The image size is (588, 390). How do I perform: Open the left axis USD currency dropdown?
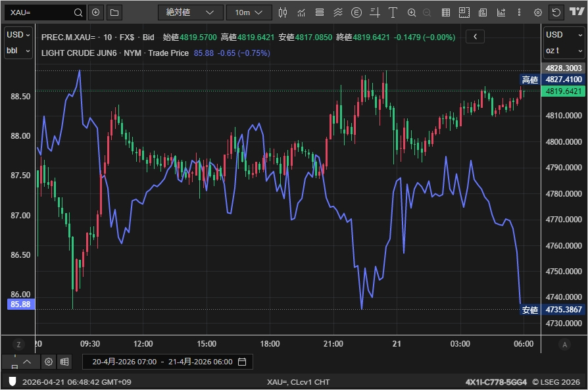click(18, 35)
